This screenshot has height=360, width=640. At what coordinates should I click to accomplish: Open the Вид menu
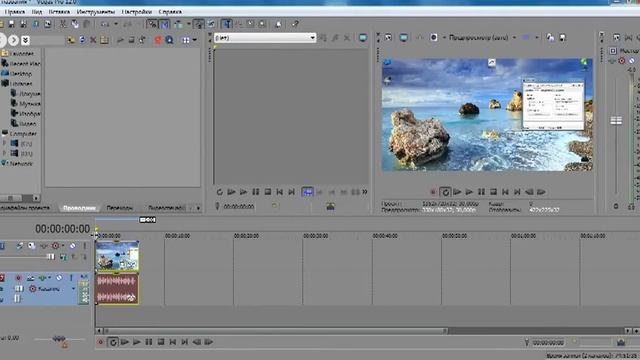pos(37,12)
